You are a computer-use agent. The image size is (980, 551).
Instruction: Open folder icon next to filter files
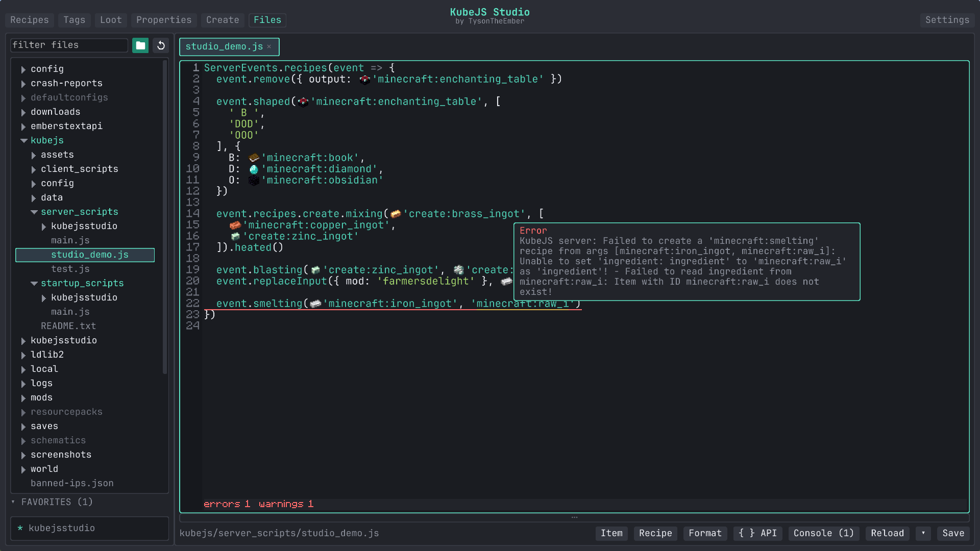[140, 45]
